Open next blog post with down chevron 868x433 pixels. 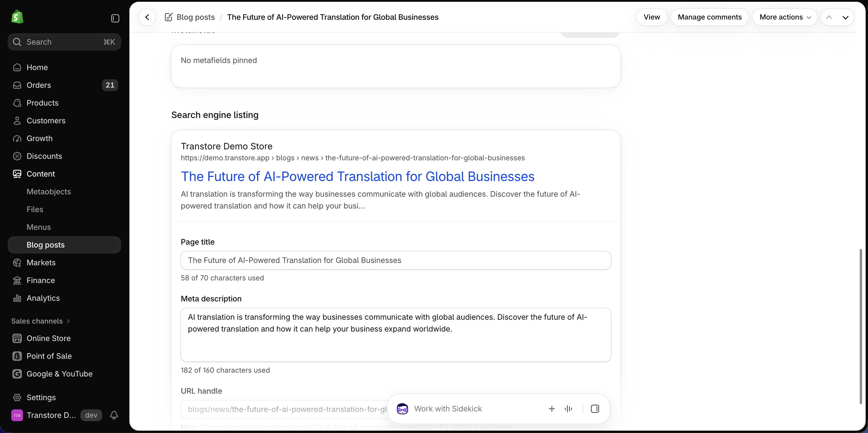(846, 17)
